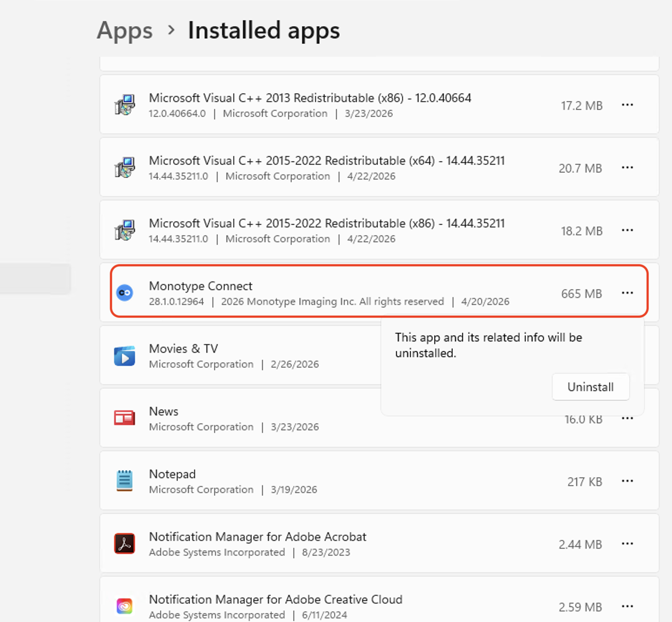672x622 pixels.
Task: Open more options for Adobe Creative Cloud notification manager
Action: [627, 606]
